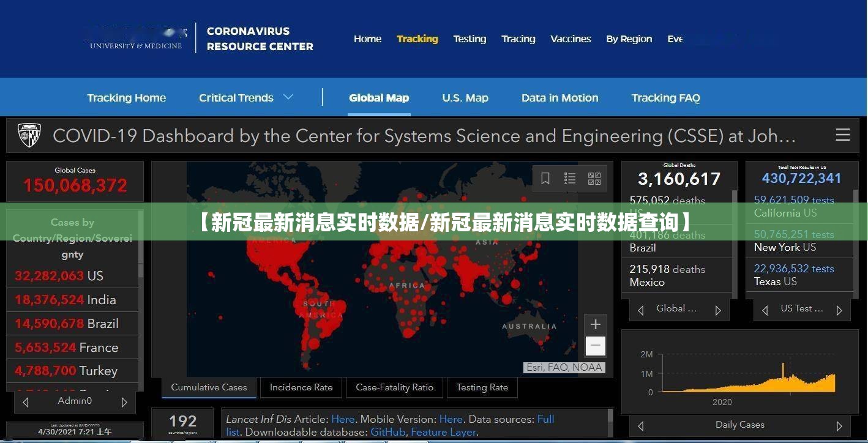
Task: Open the Full list data sources link
Action: (545, 419)
